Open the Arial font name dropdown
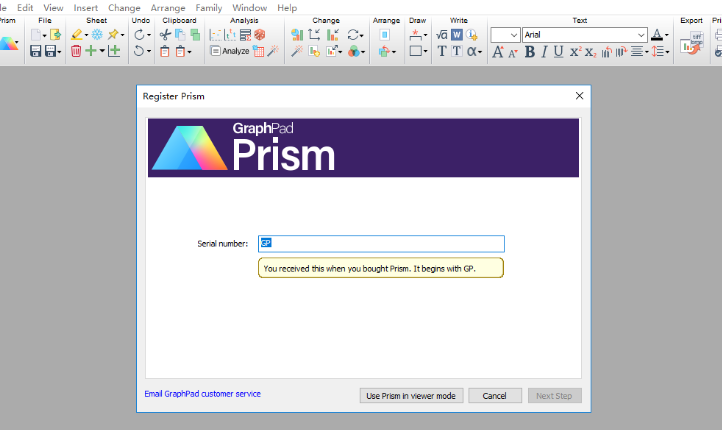722x430 pixels. [641, 35]
